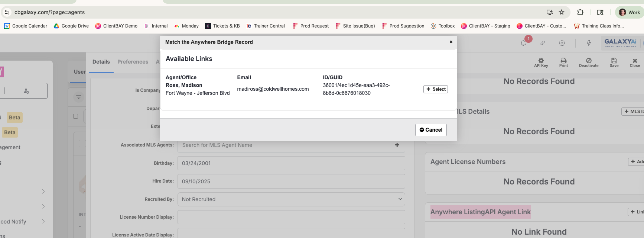Open the Details tab
Image resolution: width=644 pixels, height=238 pixels.
[x=101, y=62]
